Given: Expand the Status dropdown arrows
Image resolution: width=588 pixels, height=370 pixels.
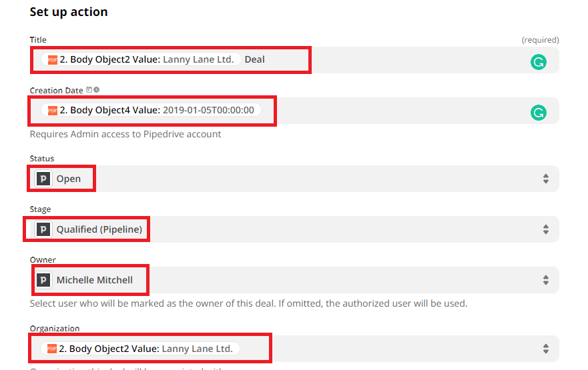Looking at the screenshot, I should pos(545,179).
